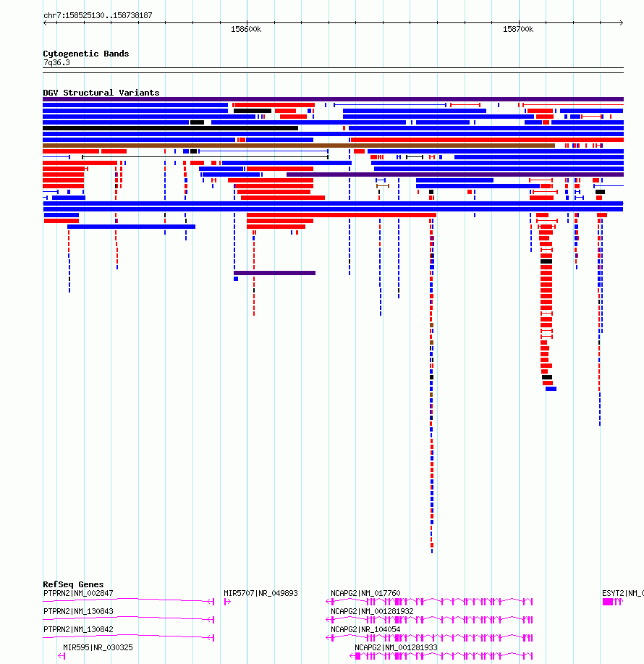This screenshot has width=644, height=664.
Task: Select the 7q36.3 cytogenetic band bar
Action: [x=333, y=70]
